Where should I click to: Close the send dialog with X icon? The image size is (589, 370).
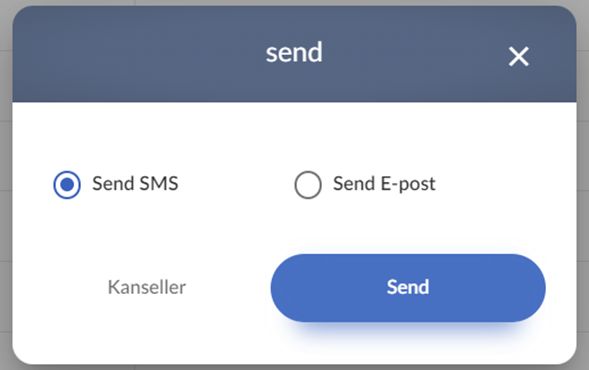click(519, 57)
